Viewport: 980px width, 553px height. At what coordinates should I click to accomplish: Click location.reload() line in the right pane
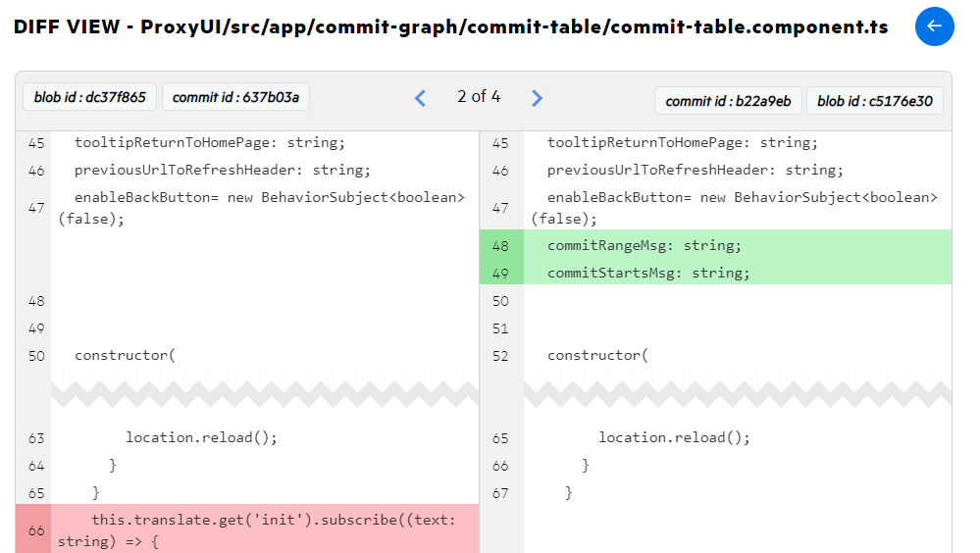674,437
